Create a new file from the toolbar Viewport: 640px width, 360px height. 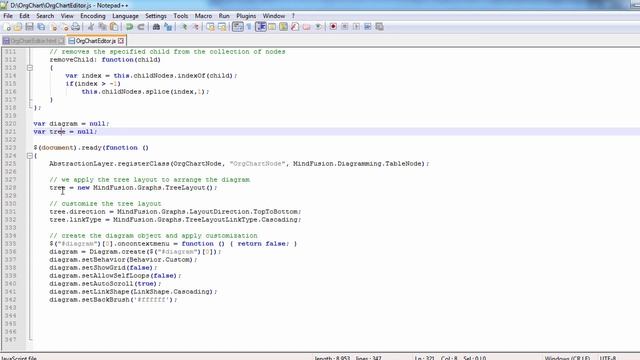[7, 27]
